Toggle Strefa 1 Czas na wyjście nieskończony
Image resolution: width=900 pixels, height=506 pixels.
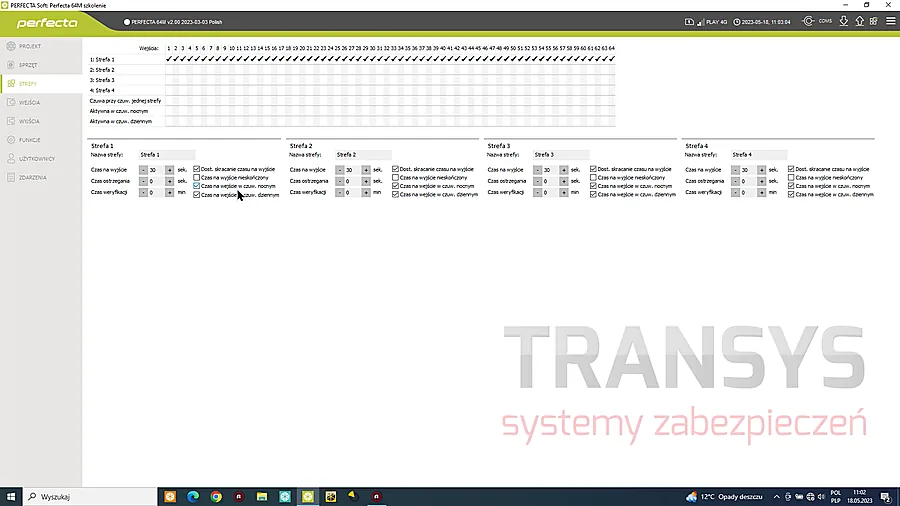(x=197, y=177)
